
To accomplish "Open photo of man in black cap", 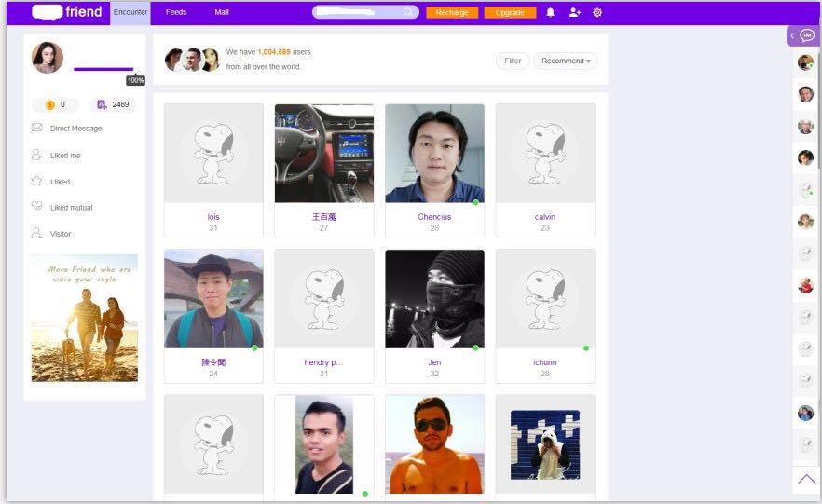I will (x=214, y=299).
